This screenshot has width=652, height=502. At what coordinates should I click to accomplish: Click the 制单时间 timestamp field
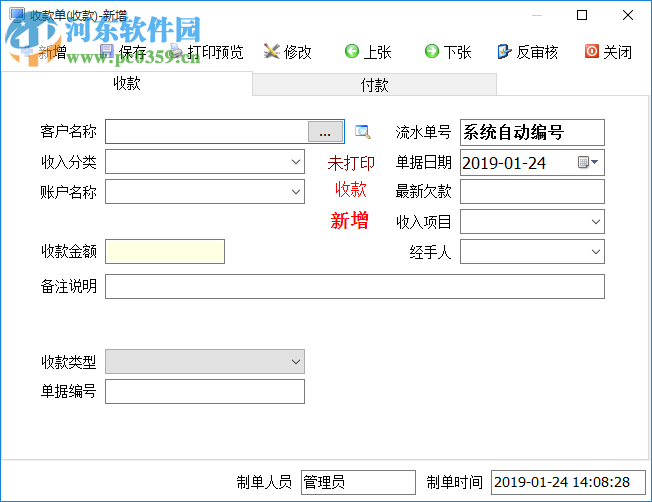[568, 482]
